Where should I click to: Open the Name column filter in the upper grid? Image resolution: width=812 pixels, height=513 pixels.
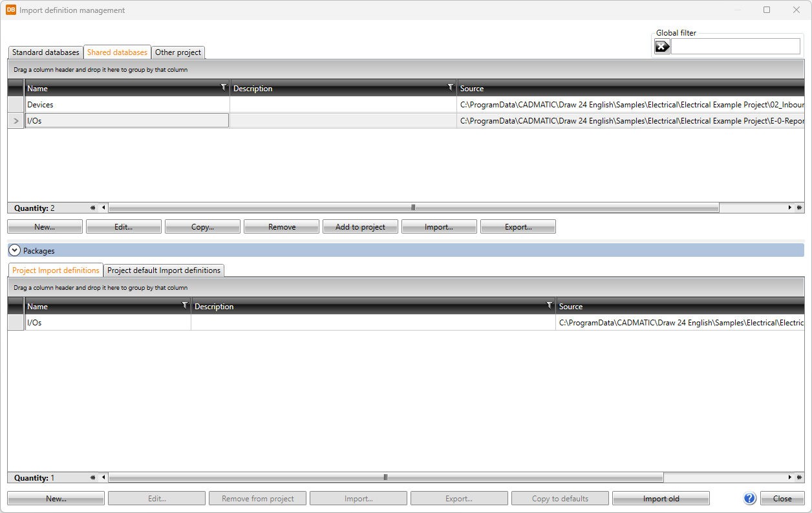(x=224, y=87)
